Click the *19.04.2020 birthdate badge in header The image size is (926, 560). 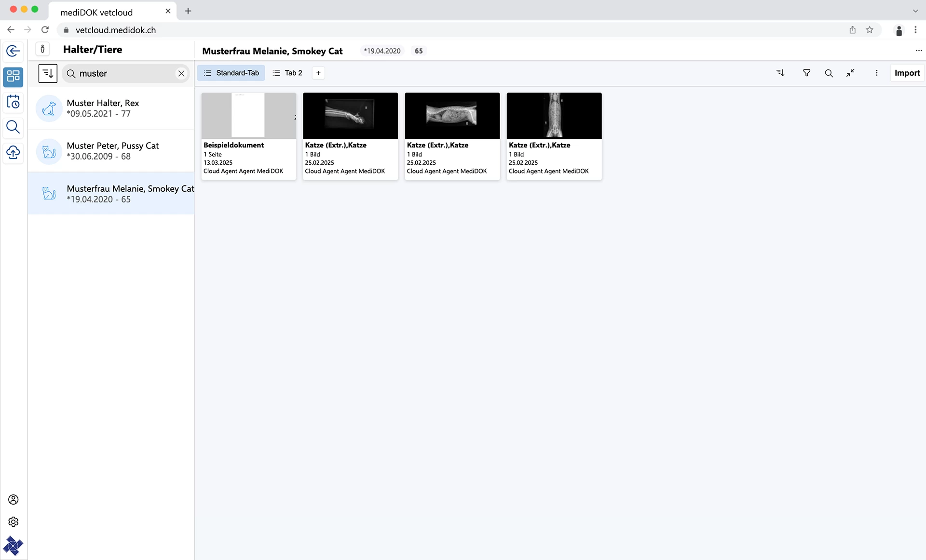[x=382, y=51]
